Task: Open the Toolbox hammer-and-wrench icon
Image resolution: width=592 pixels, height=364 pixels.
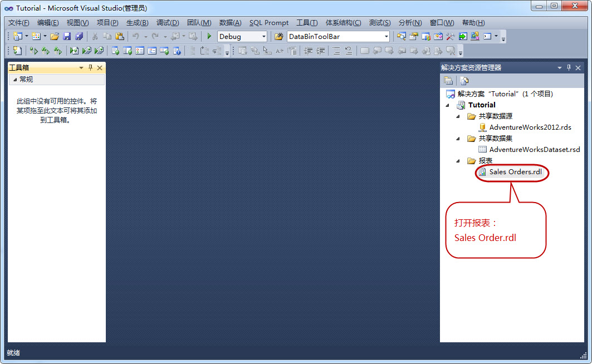Action: click(450, 36)
